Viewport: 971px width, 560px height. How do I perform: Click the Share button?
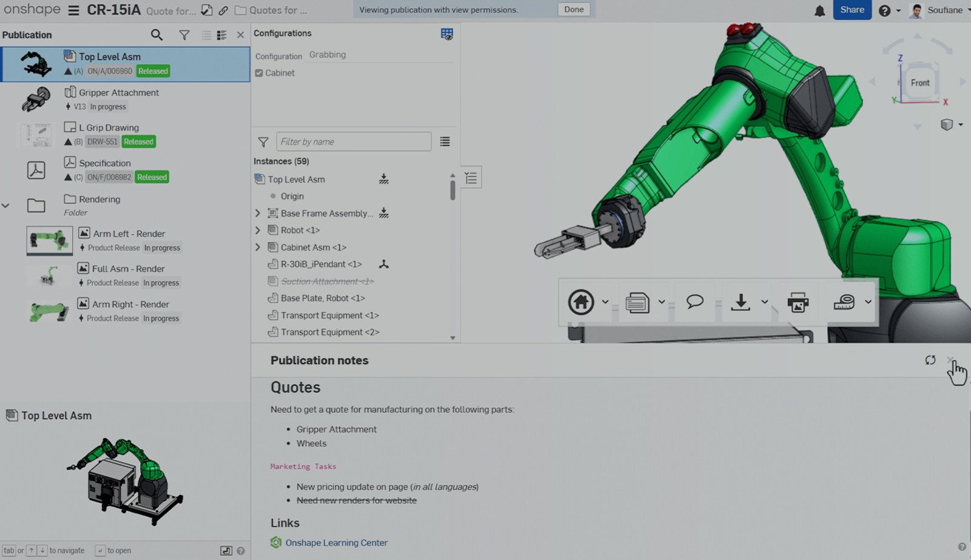pos(852,10)
